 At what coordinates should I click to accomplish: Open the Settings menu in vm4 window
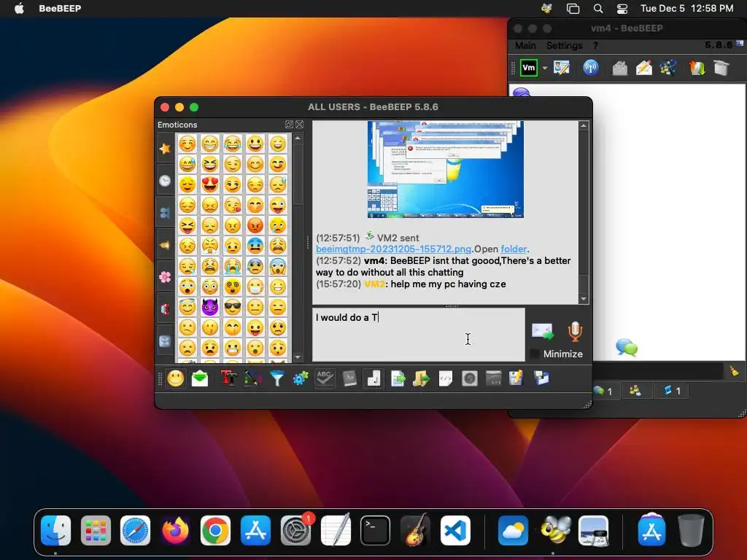coord(564,46)
